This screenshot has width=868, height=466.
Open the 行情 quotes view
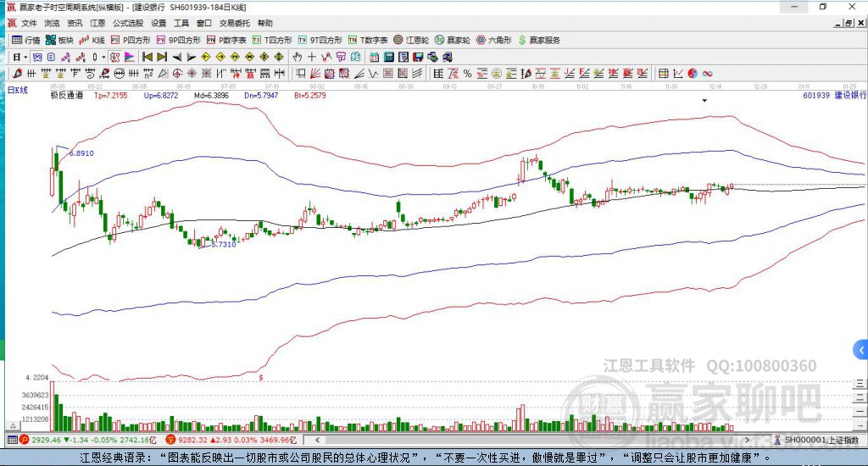pos(26,40)
